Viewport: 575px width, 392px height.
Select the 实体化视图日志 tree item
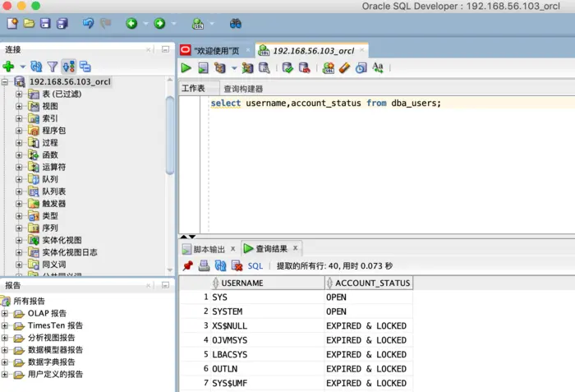(70, 252)
